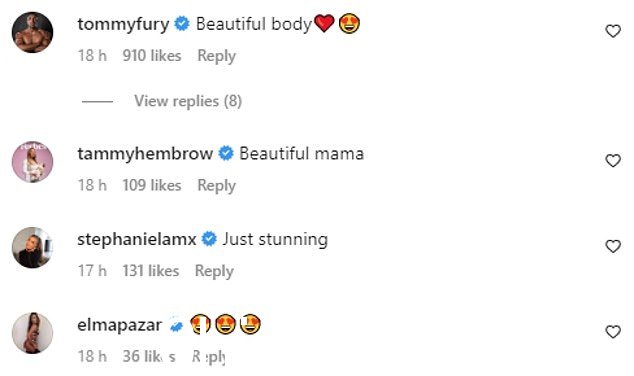Viewport: 634px width, 376px height.
Task: Like tommyfury's comment with heart icon
Action: (613, 31)
